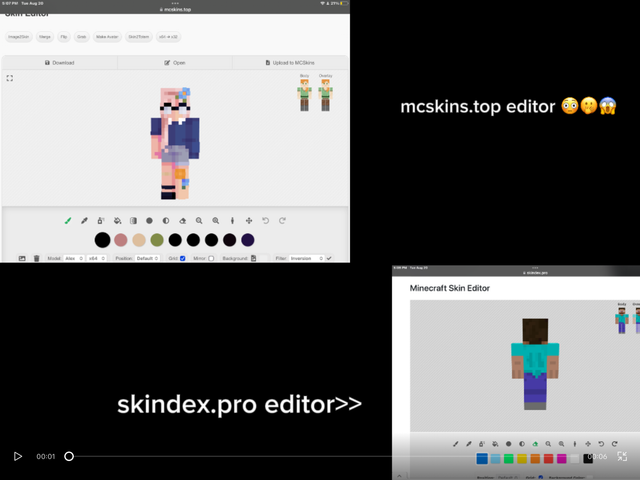Enable the Mirror checkbox
This screenshot has width=640, height=480.
click(x=211, y=258)
